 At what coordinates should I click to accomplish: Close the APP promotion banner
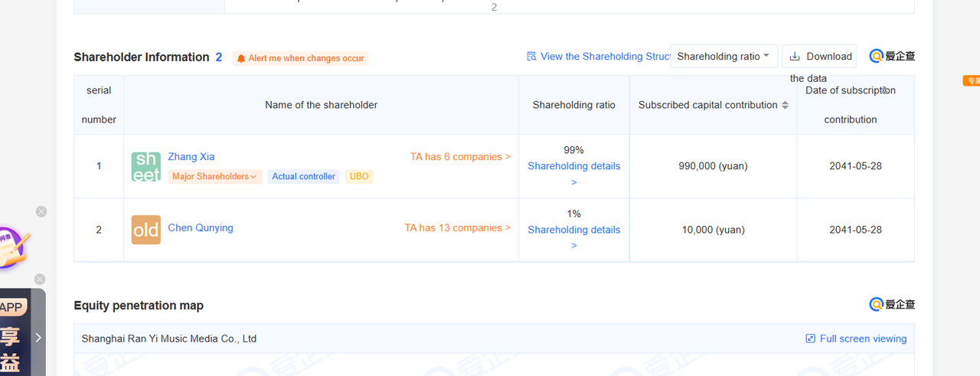pos(40,280)
